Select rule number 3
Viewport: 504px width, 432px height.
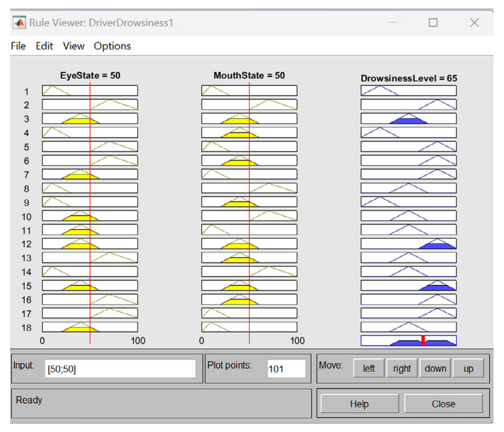coord(27,119)
